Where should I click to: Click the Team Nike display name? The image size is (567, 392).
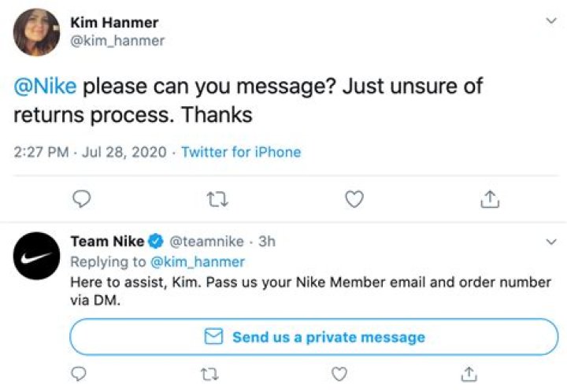pyautogui.click(x=105, y=242)
